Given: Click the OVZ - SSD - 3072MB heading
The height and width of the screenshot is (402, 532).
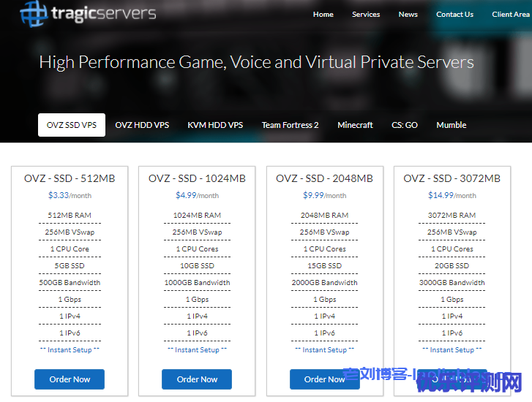Looking at the screenshot, I should [452, 178].
